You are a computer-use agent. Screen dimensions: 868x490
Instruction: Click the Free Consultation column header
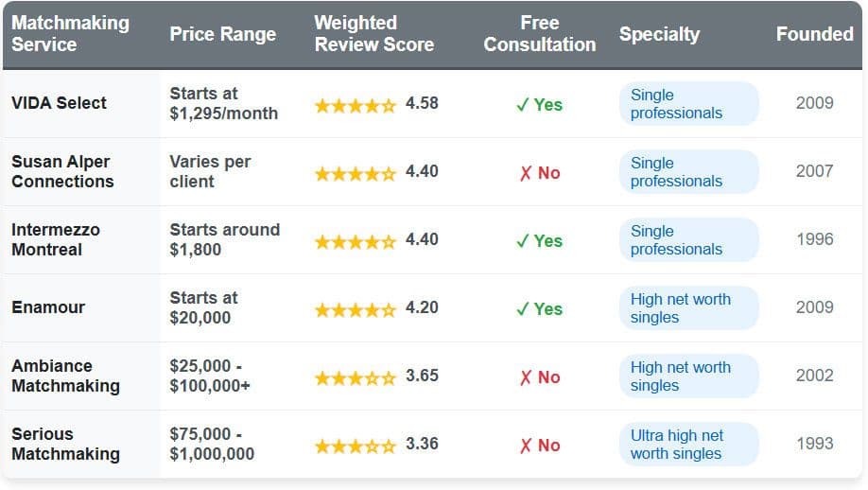539,34
